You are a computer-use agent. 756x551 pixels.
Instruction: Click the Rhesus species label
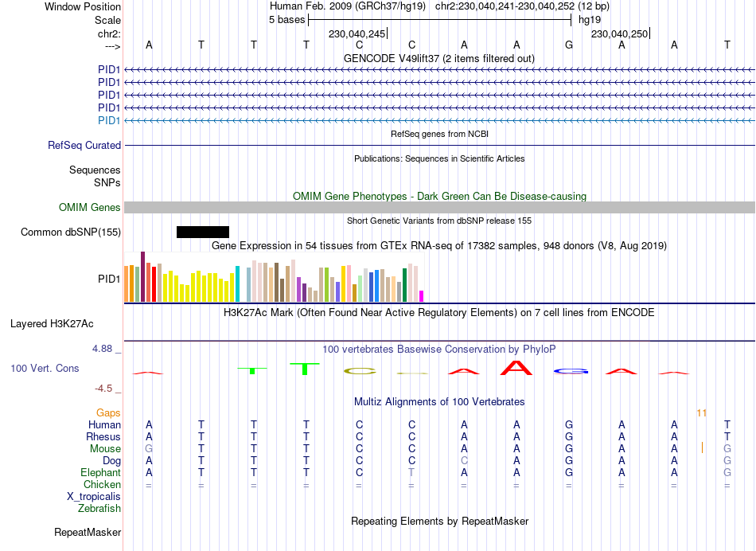103,436
